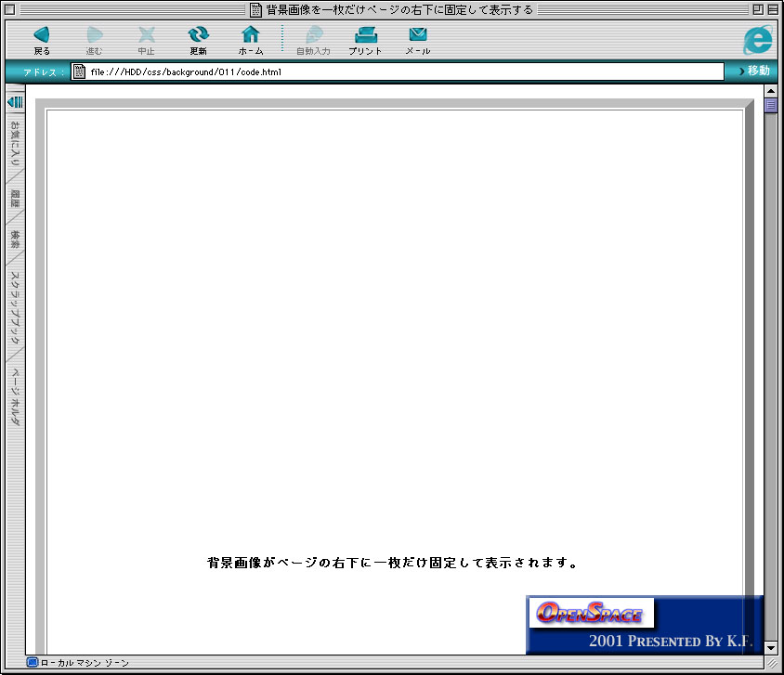Click the Stop (中止) icon
This screenshot has width=784, height=675.
pos(146,34)
